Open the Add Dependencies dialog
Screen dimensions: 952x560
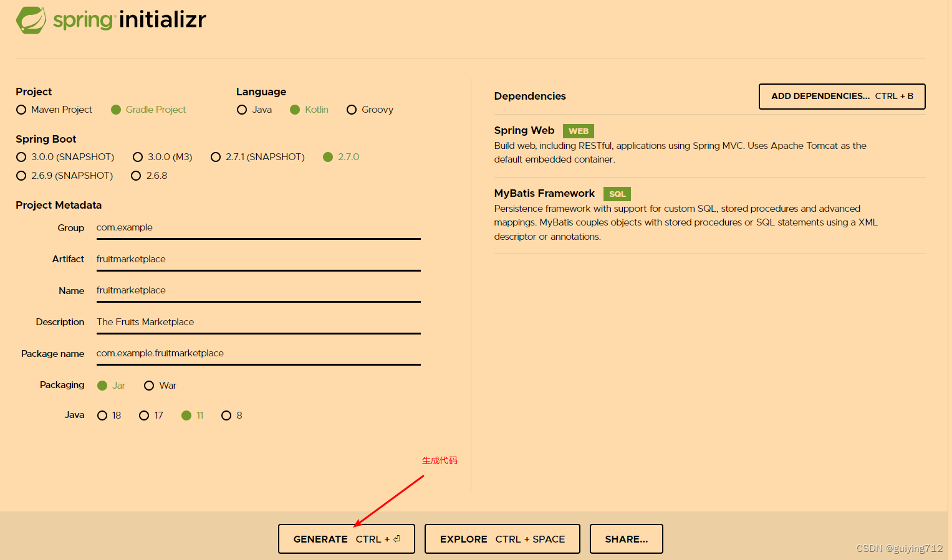[842, 97]
